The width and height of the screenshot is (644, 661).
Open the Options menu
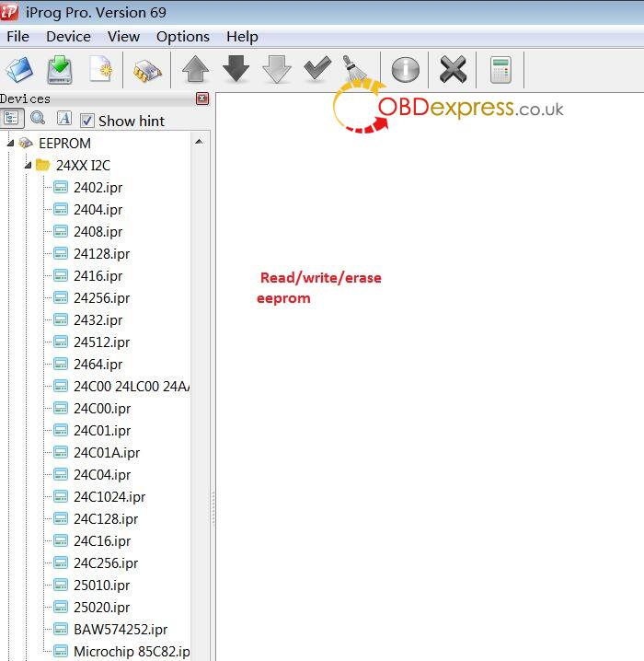click(182, 37)
